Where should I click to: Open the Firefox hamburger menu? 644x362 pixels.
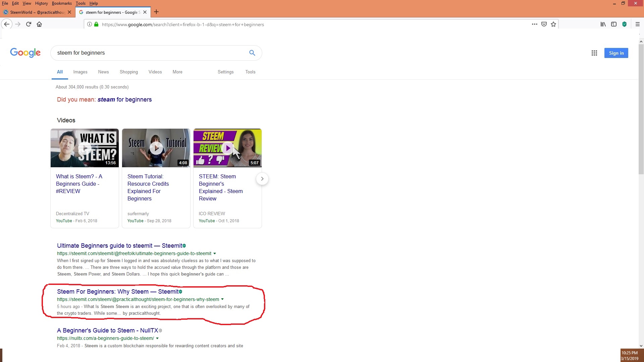click(x=638, y=24)
